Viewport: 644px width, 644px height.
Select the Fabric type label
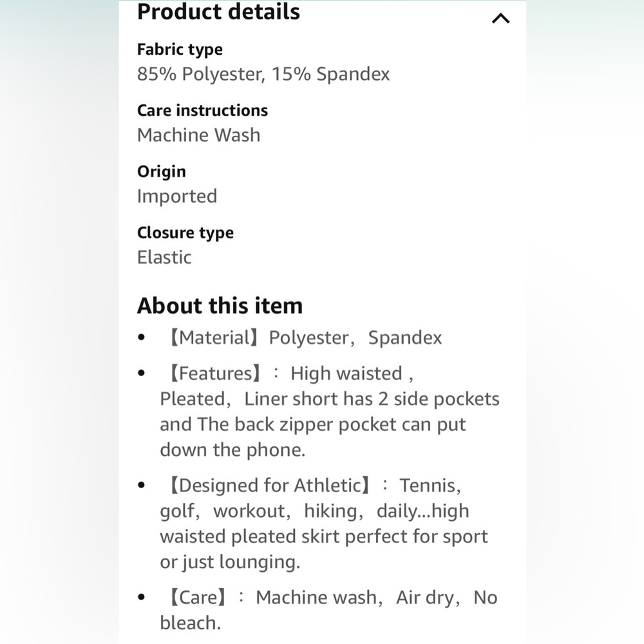[180, 50]
